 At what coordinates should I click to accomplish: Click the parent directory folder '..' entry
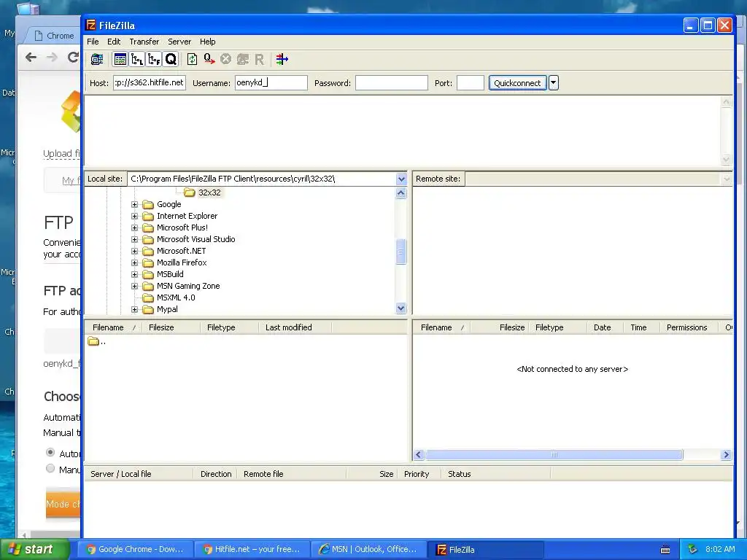click(97, 341)
